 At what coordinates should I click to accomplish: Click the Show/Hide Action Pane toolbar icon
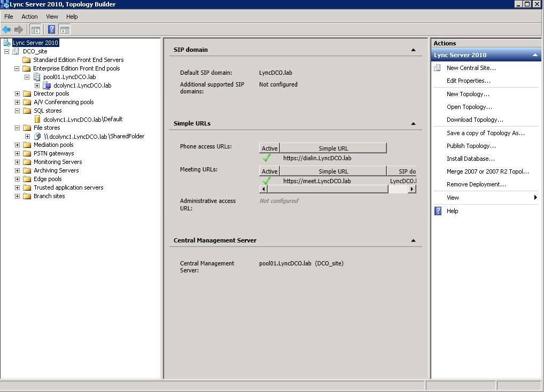click(x=65, y=29)
